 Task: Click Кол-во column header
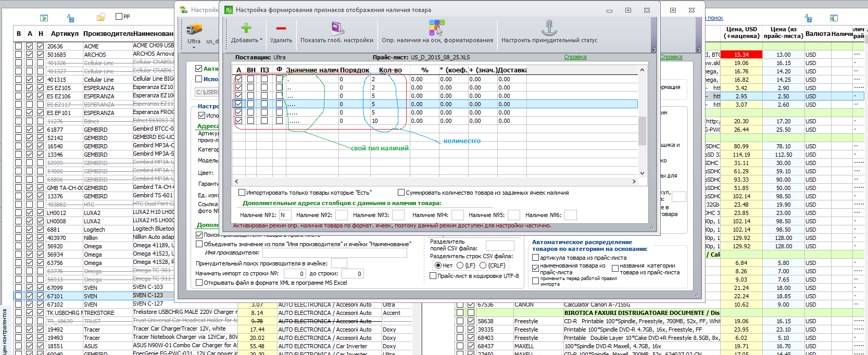pos(390,70)
